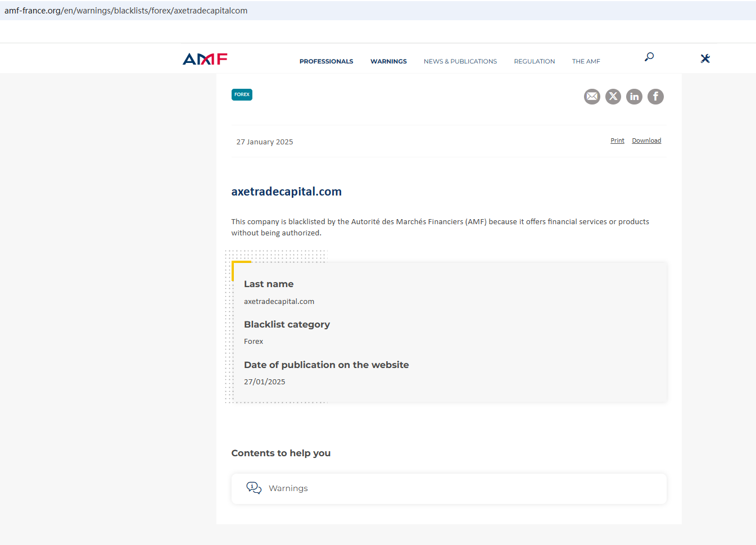This screenshot has width=756, height=545.
Task: Click the Print link
Action: [617, 140]
